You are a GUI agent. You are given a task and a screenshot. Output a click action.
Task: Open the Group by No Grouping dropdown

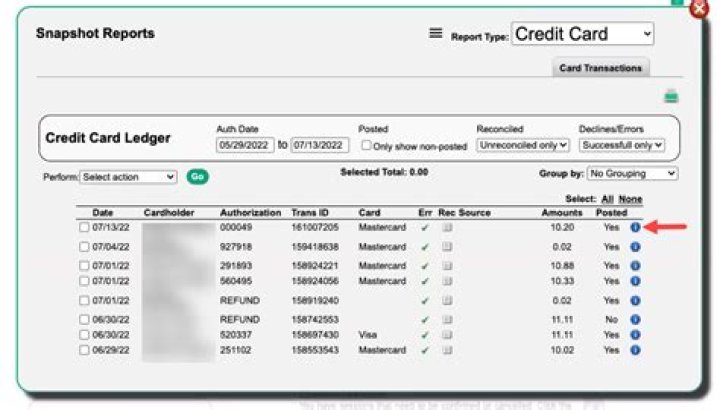tap(632, 174)
